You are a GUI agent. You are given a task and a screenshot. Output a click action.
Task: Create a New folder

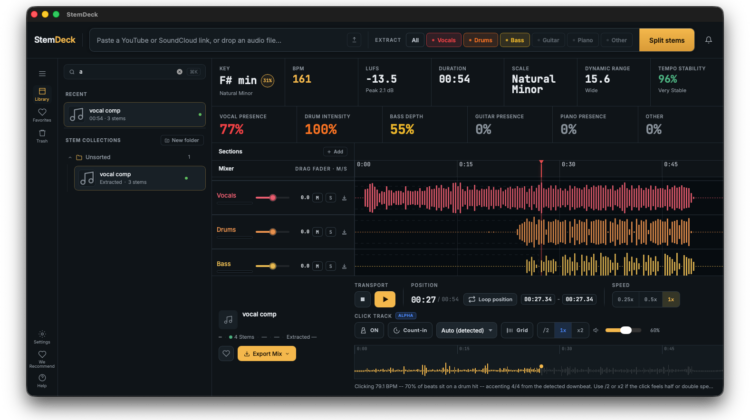click(182, 140)
